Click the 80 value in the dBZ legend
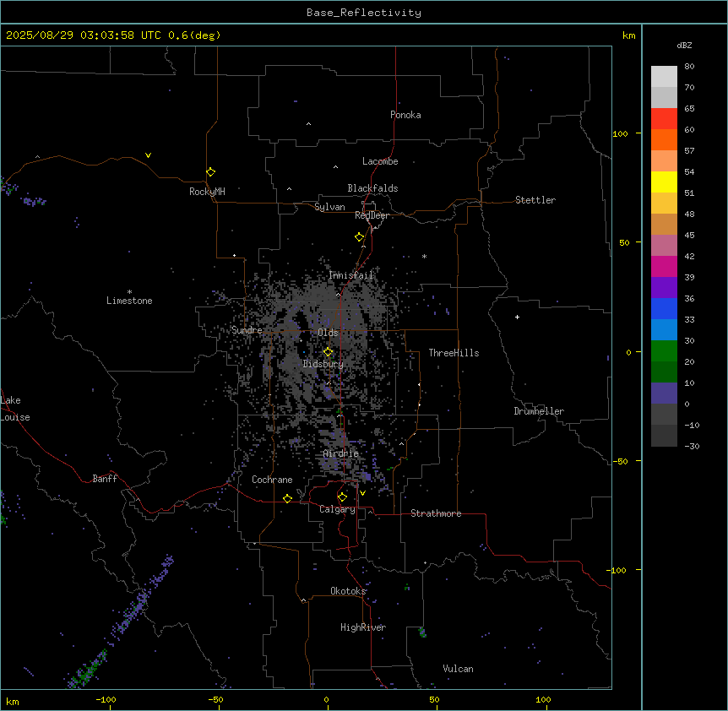 click(x=689, y=67)
